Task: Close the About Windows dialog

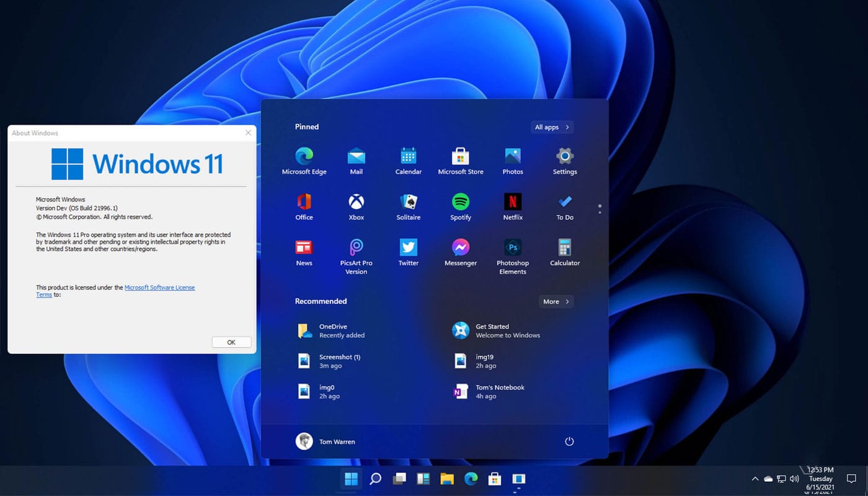Action: pos(248,133)
